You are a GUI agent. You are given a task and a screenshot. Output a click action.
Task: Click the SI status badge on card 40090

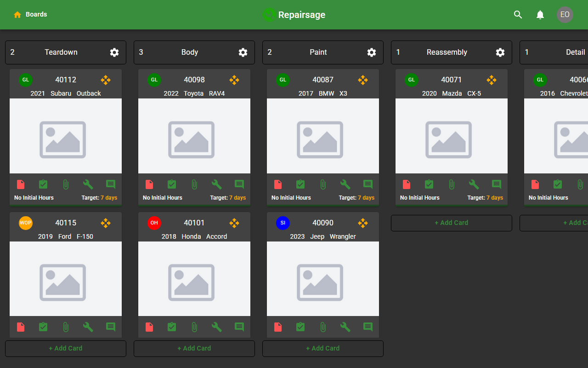283,223
